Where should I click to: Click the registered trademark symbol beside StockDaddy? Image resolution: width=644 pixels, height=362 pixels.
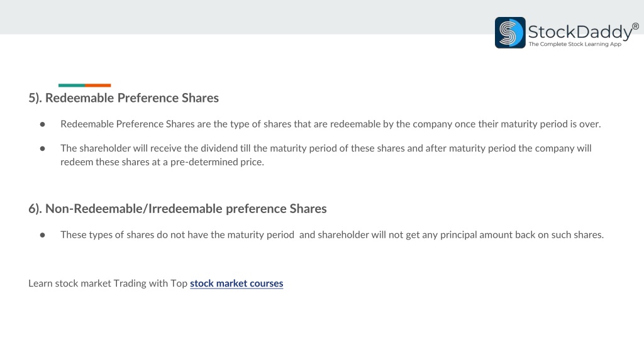pos(635,26)
